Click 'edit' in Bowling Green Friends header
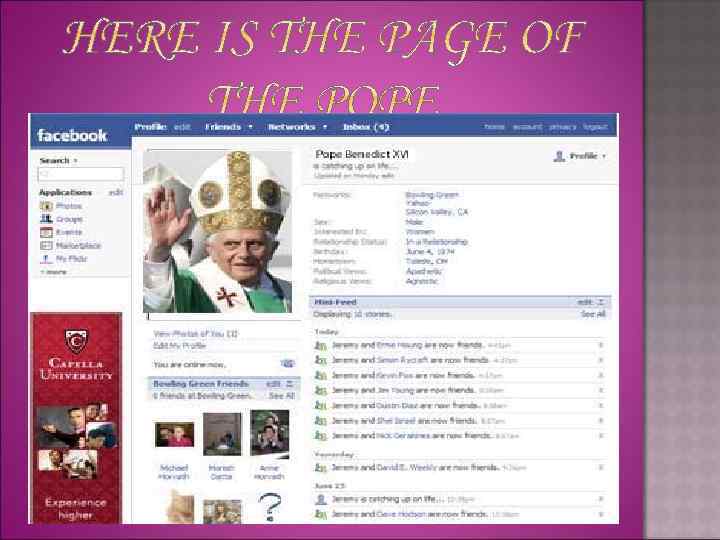Screen dimensions: 720x540 (273, 383)
